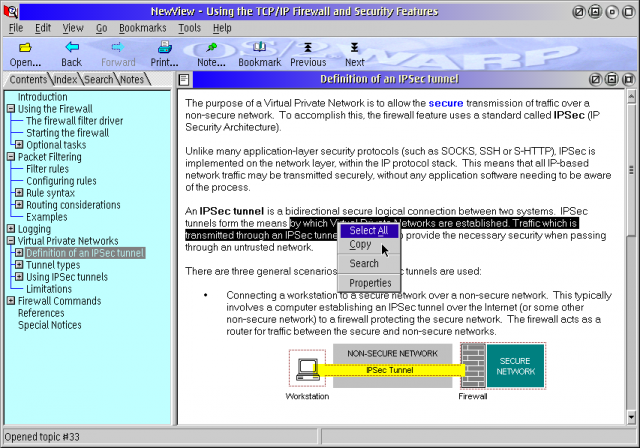Expand the Using IPSec tunnels node
Viewport: 640px width, 448px height.
19,277
